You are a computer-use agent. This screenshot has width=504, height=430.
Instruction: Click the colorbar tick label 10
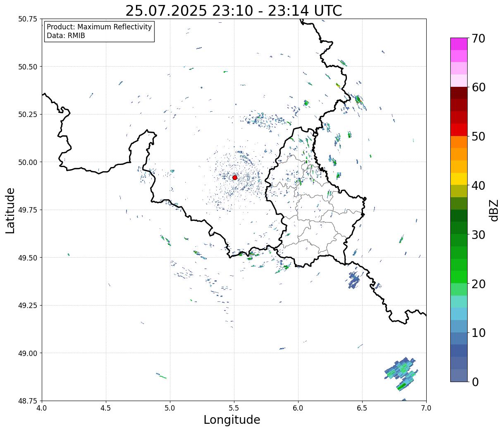[479, 333]
